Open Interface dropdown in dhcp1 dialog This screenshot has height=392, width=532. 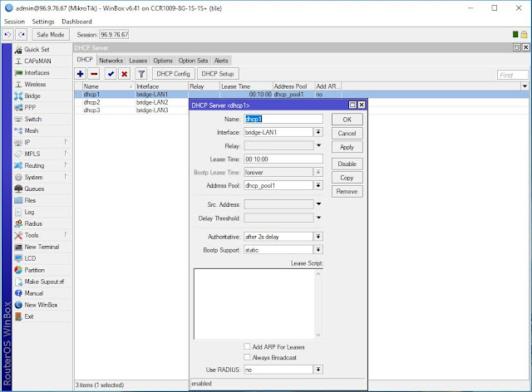tap(318, 132)
